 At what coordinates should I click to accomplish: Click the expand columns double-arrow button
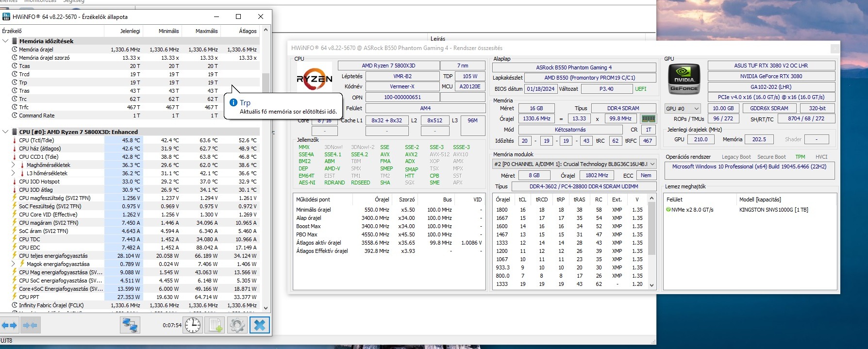coord(10,325)
